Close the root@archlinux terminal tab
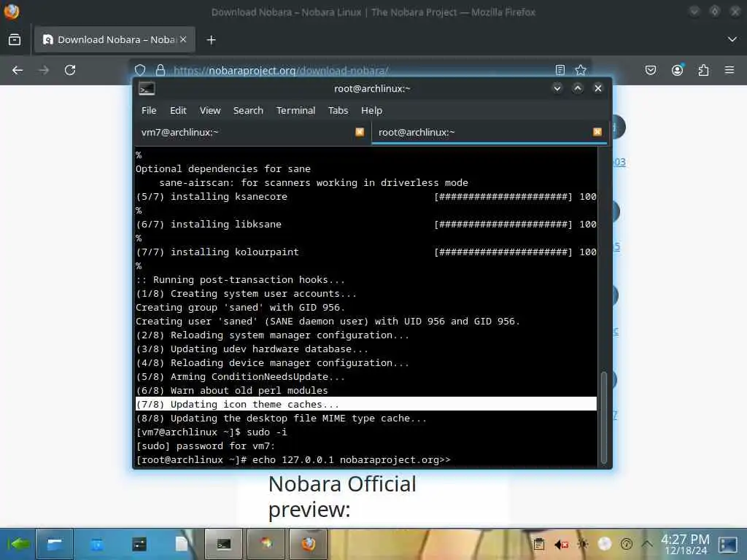This screenshot has height=560, width=747. pos(597,132)
